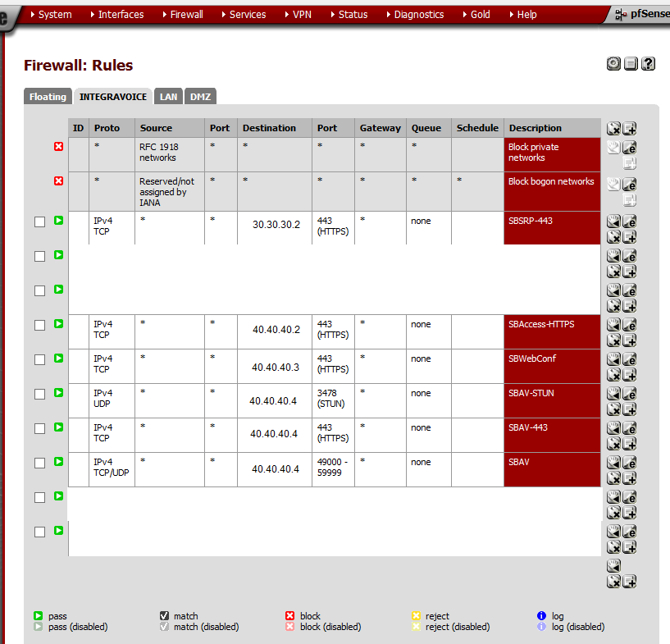Screen dimensions: 670x644
Task: Disable the SBWebConf rule via its pass icon
Action: 58,359
